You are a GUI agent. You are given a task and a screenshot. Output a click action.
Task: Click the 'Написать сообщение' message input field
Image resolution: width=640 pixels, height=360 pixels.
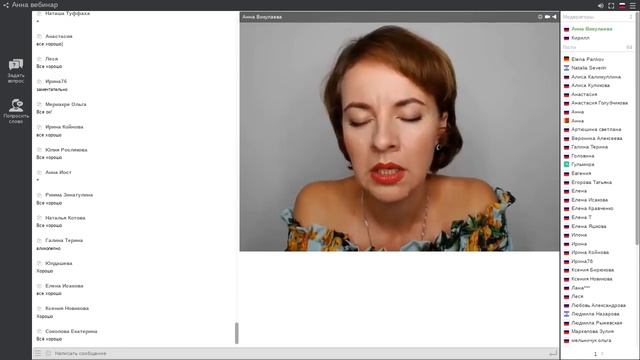click(x=300, y=353)
